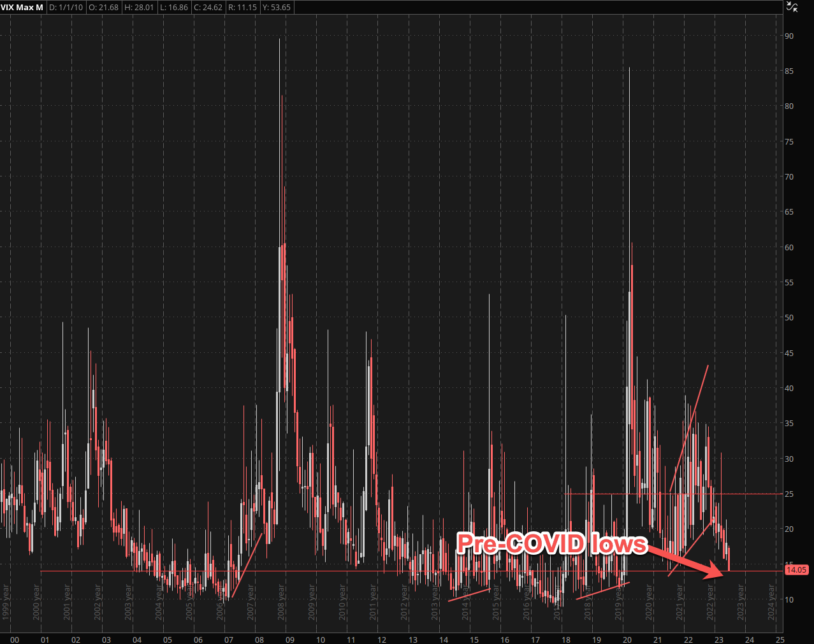Click the 45 label on price axis
814x644 pixels.
[x=789, y=353]
